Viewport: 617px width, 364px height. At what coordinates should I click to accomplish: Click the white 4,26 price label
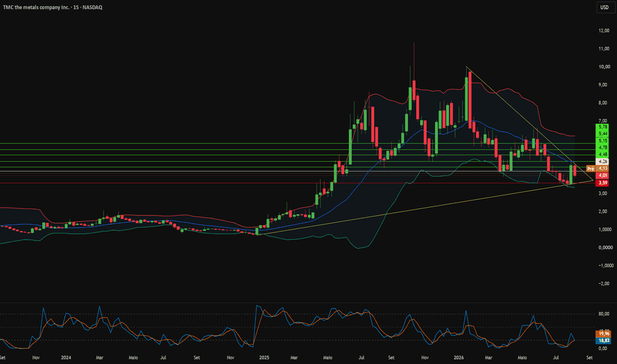[602, 161]
